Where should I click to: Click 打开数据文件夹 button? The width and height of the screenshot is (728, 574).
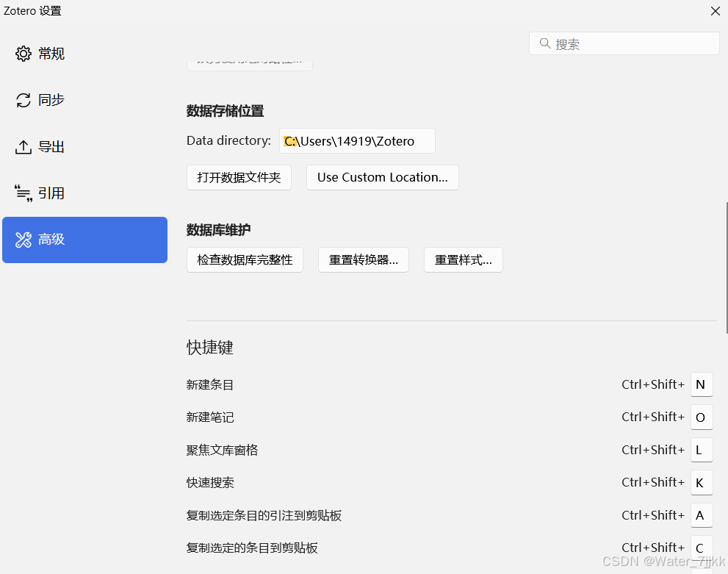(239, 177)
